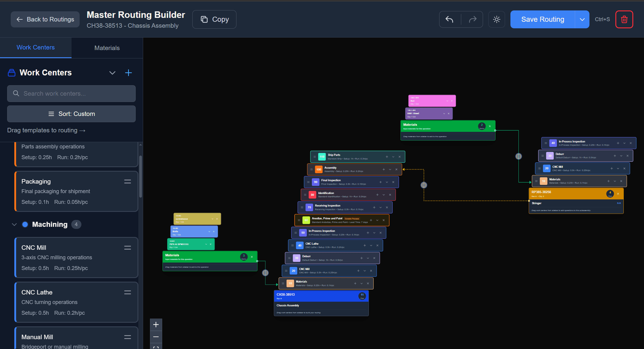Image resolution: width=644 pixels, height=349 pixels.
Task: Click the redo arrow in the top toolbar
Action: click(473, 19)
